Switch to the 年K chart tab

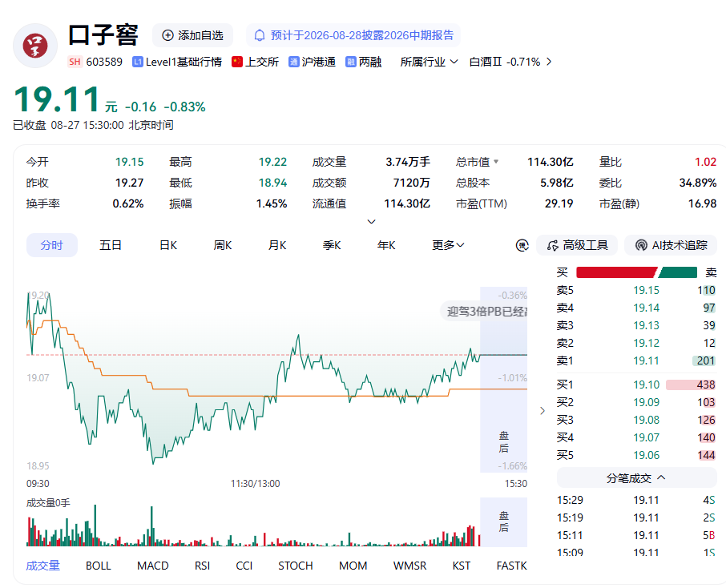click(x=386, y=245)
